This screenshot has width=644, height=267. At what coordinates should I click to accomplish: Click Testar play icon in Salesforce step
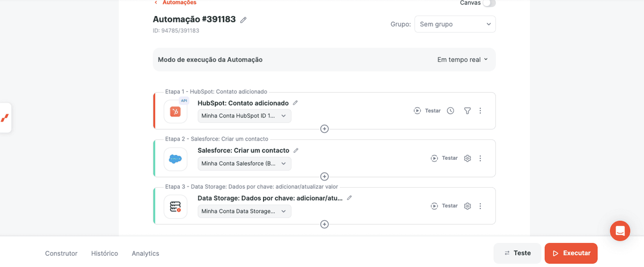pyautogui.click(x=434, y=159)
